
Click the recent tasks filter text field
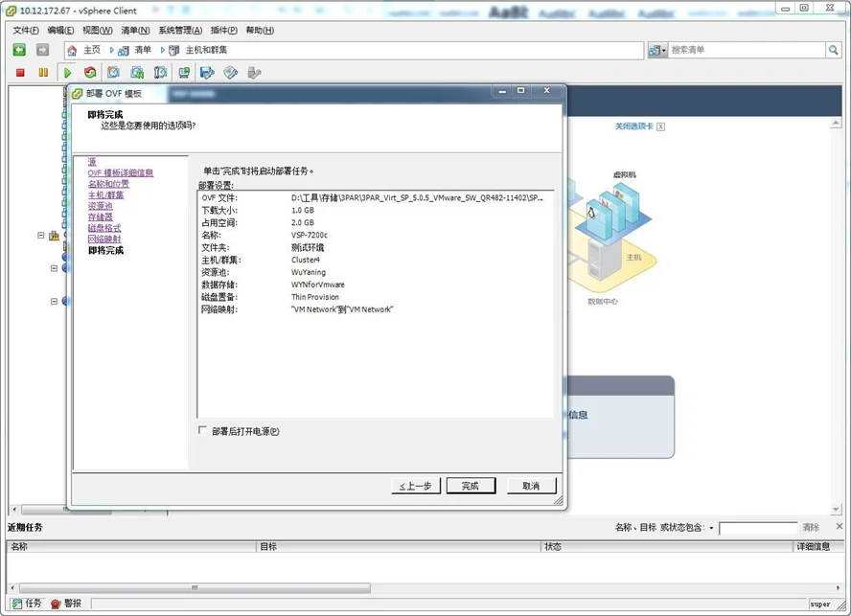point(758,528)
